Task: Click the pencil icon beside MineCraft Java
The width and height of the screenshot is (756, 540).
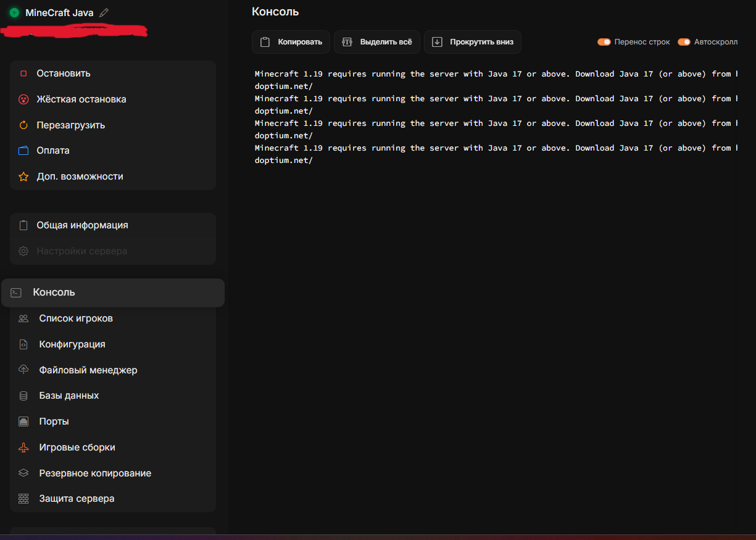Action: tap(104, 12)
